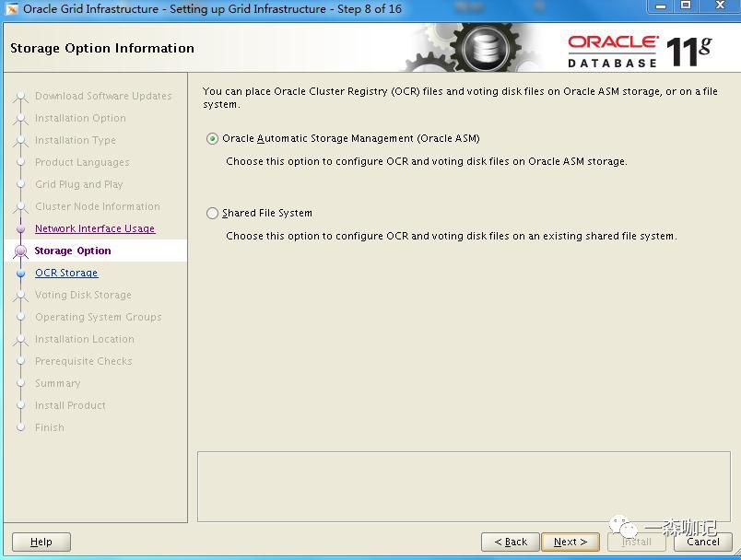Click the Oracle installer title bar icon

12,8
